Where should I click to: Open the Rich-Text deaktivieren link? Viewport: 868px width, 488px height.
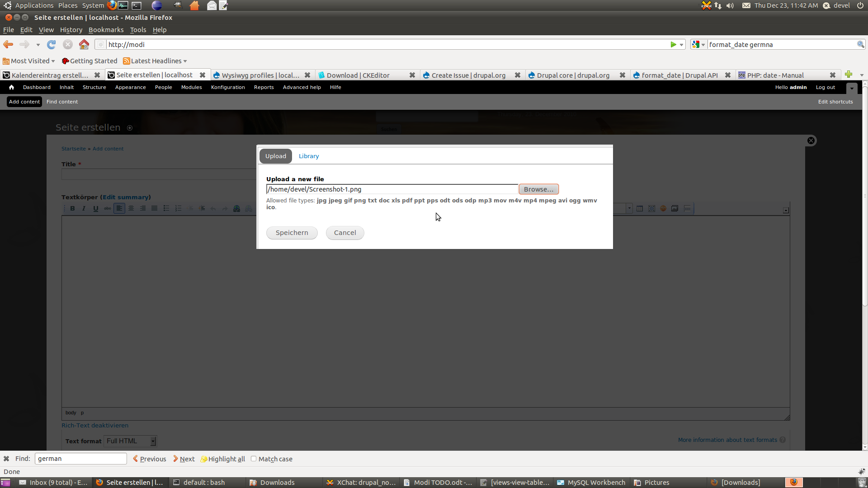pyautogui.click(x=94, y=425)
